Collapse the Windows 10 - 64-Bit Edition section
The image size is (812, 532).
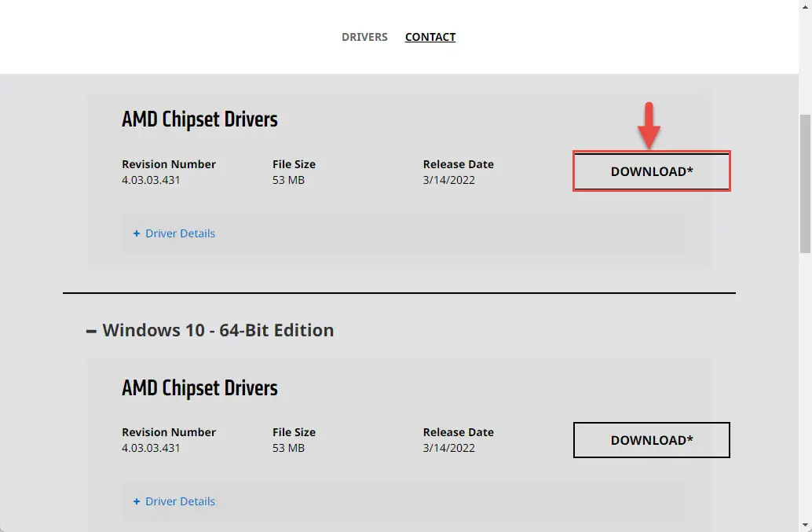(210, 330)
